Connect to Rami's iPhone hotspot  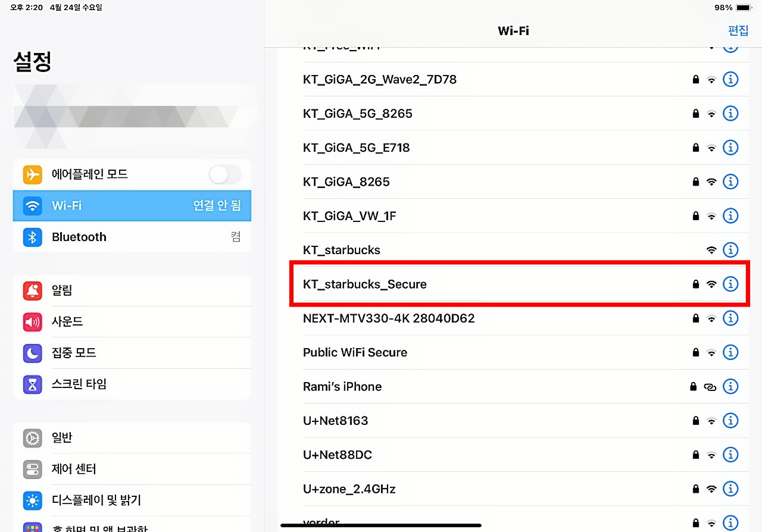[x=513, y=386]
